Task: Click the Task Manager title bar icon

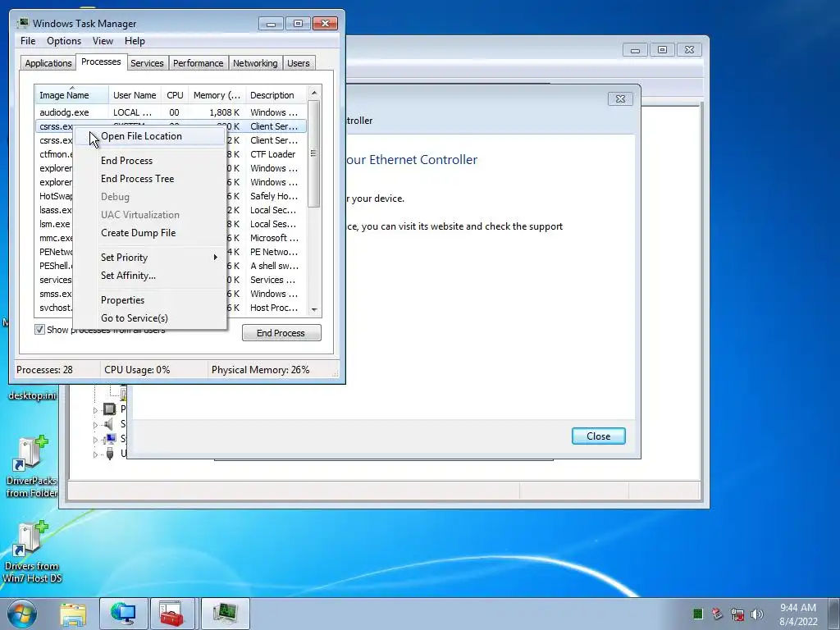Action: (x=22, y=23)
